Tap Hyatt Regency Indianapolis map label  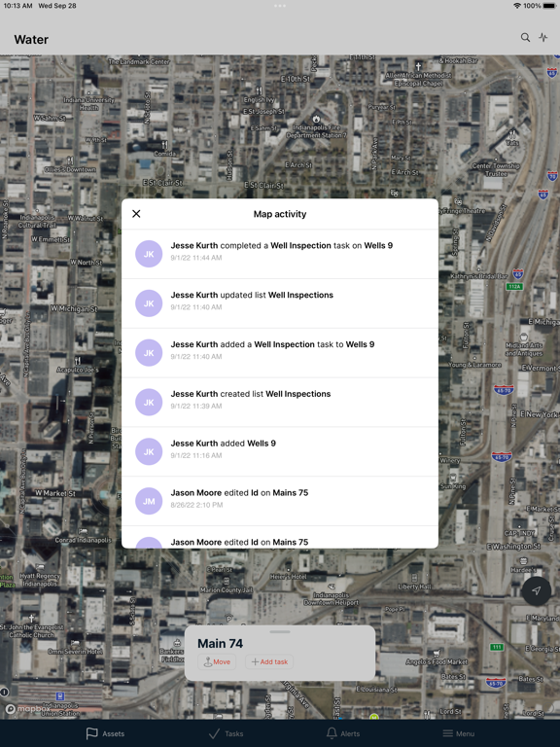[41, 580]
